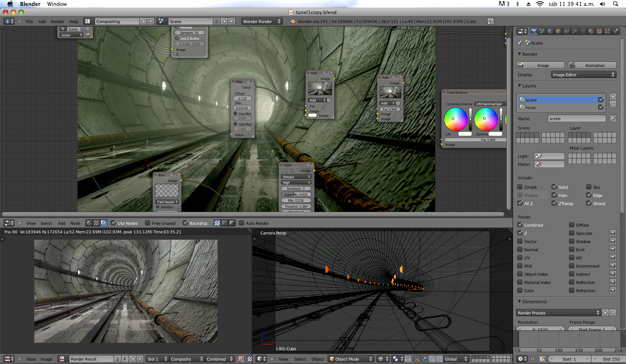Enable Auto Render checkbox
This screenshot has width=626, height=364.
pos(241,223)
